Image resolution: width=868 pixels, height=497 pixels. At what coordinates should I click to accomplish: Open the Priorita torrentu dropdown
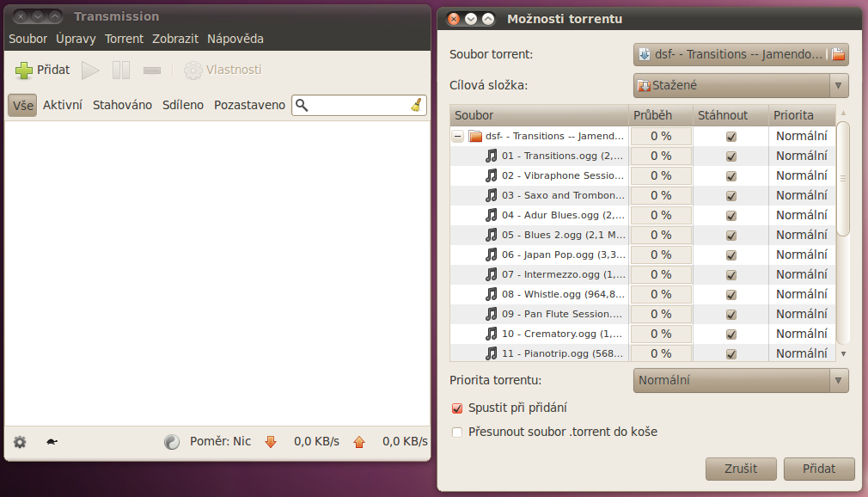pos(741,381)
